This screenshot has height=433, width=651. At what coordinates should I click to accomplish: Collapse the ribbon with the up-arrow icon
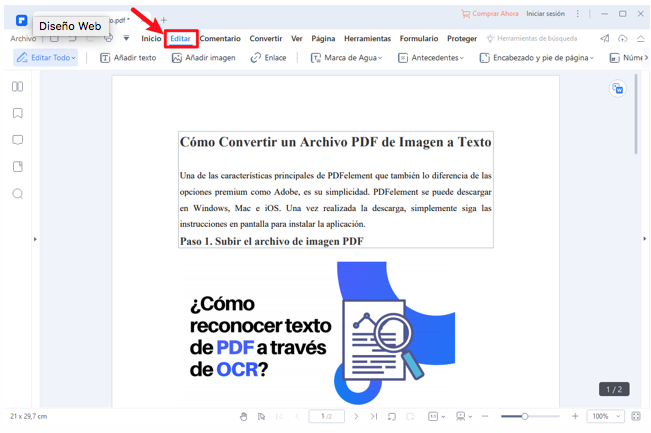click(641, 39)
